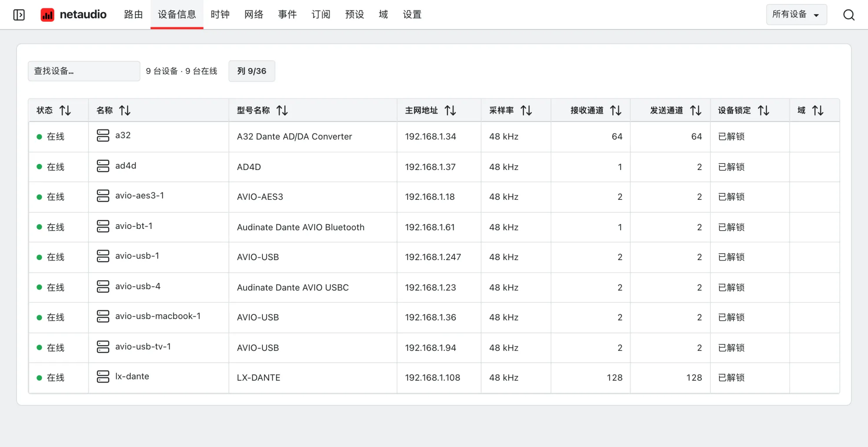The width and height of the screenshot is (868, 447).
Task: Sort by 设备锁定 column arrows
Action: point(763,111)
